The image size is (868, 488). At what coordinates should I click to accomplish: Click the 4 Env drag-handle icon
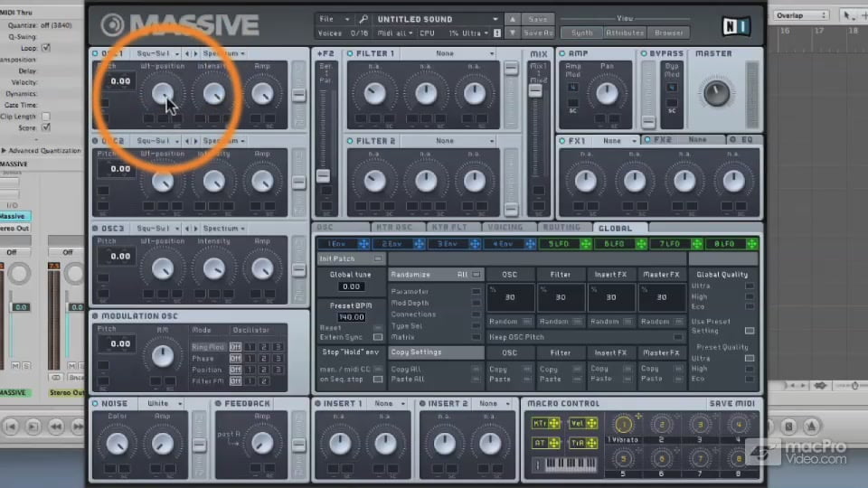(531, 244)
